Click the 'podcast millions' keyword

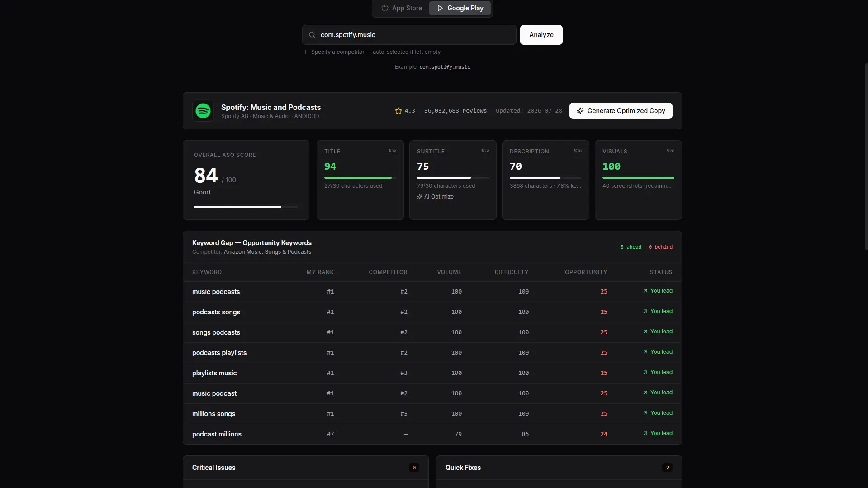(x=217, y=434)
